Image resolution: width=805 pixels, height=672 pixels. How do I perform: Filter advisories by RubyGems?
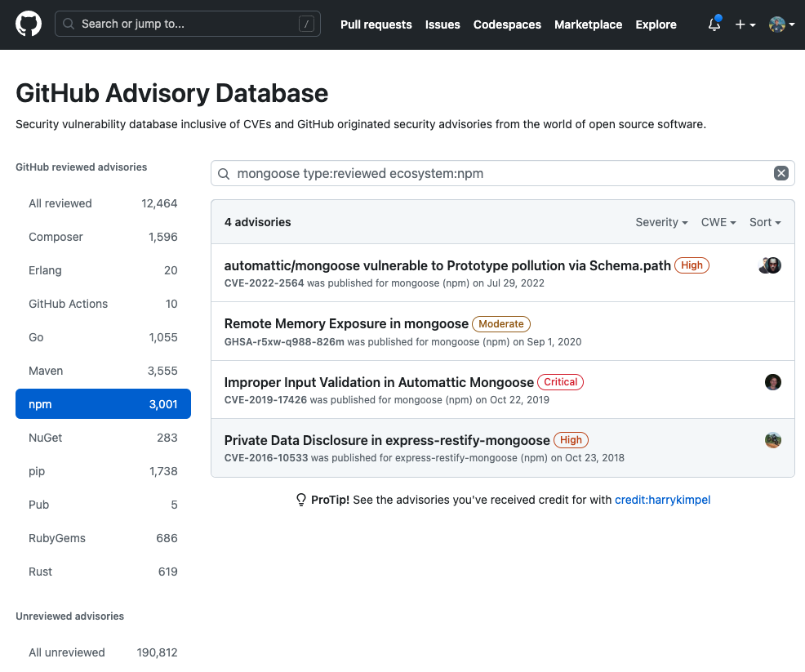click(x=103, y=538)
